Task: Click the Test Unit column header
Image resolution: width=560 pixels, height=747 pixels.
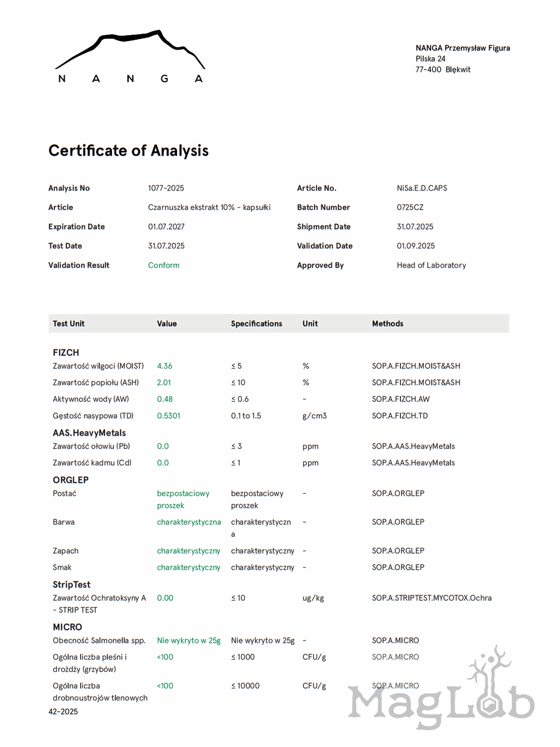Action: click(68, 324)
